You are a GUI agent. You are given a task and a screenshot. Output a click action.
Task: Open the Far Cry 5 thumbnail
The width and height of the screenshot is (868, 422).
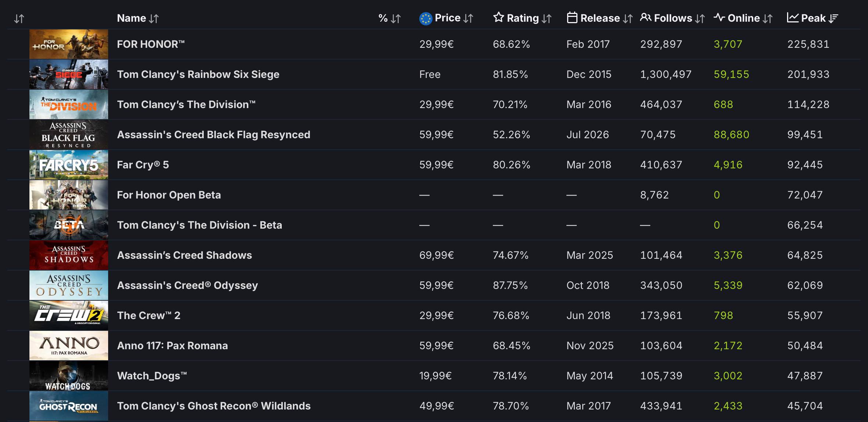click(69, 165)
